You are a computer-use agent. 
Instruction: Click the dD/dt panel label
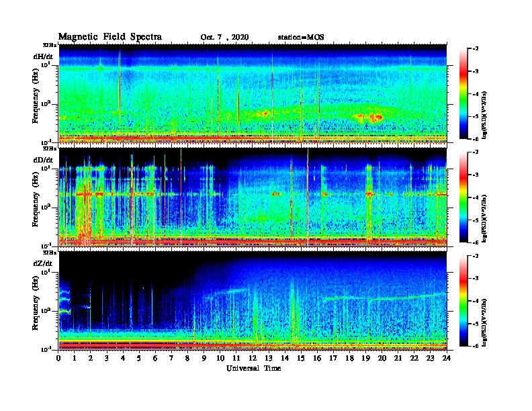point(43,160)
